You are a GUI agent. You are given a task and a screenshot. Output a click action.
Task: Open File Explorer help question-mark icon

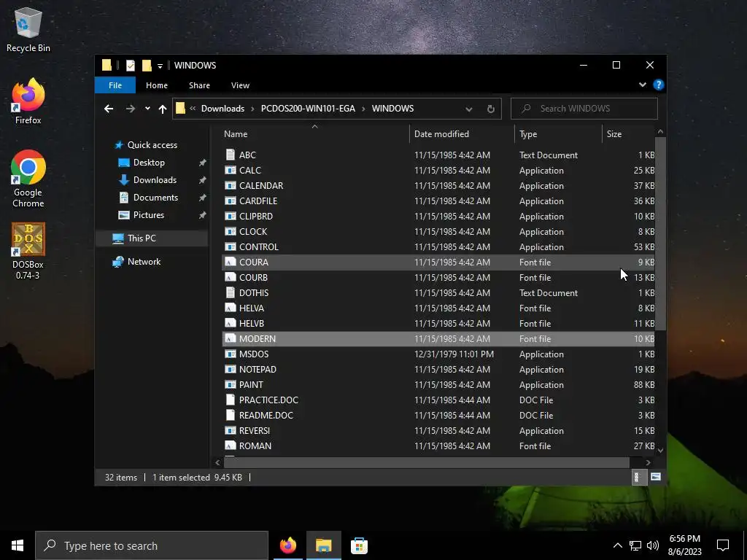(x=659, y=85)
